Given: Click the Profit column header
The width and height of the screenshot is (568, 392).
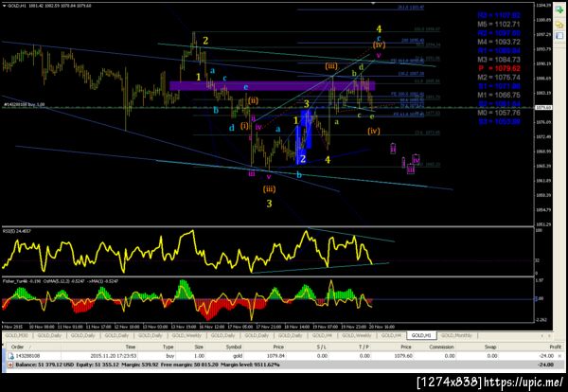Looking at the screenshot, I should click(x=556, y=347).
